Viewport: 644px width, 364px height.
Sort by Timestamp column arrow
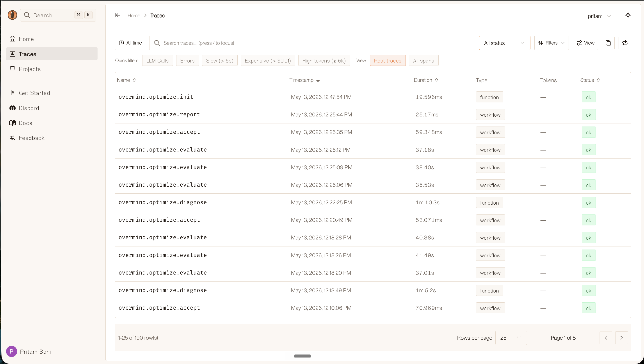click(318, 80)
